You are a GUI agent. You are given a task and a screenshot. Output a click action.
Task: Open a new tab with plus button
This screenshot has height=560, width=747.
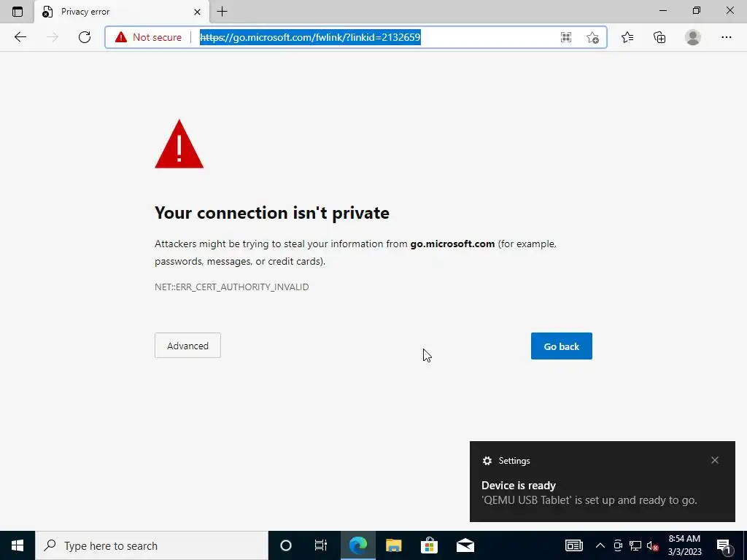(x=222, y=12)
